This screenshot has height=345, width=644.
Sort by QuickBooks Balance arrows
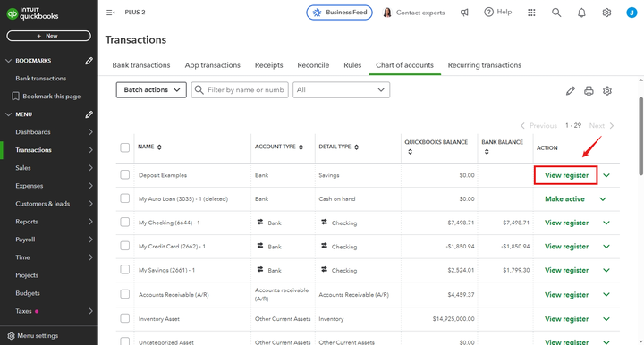click(410, 152)
